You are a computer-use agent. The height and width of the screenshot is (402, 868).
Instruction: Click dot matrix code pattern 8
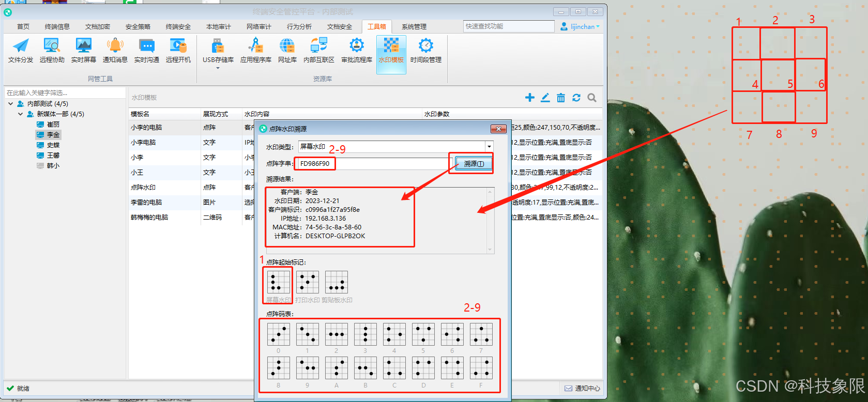[x=279, y=368]
